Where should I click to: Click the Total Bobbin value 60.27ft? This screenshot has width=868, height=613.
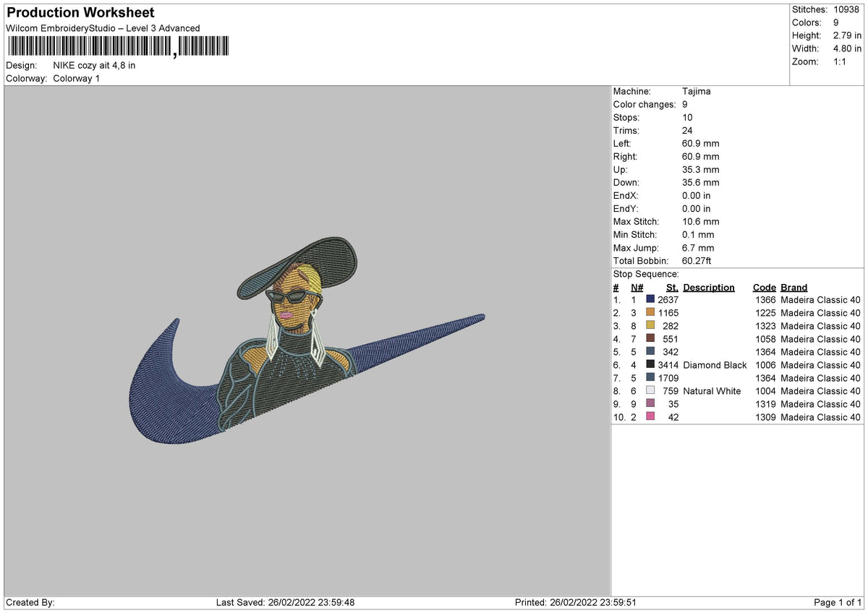[697, 261]
